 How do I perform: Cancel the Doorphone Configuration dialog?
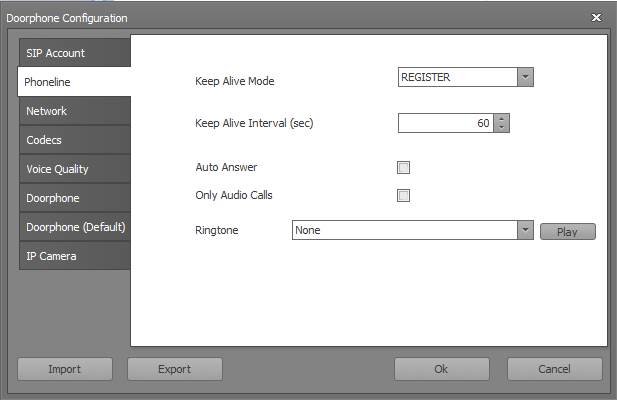click(554, 369)
